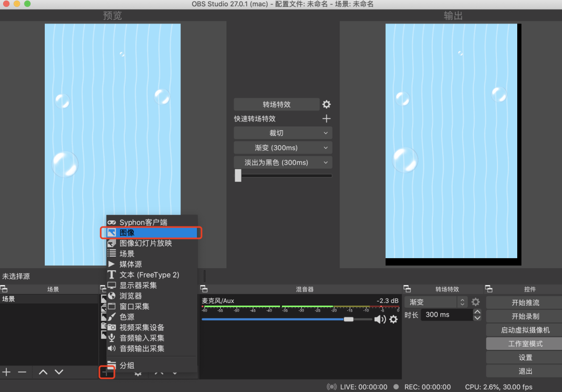
Task: Open 裁切 quick transition dropdown
Action: (x=283, y=133)
